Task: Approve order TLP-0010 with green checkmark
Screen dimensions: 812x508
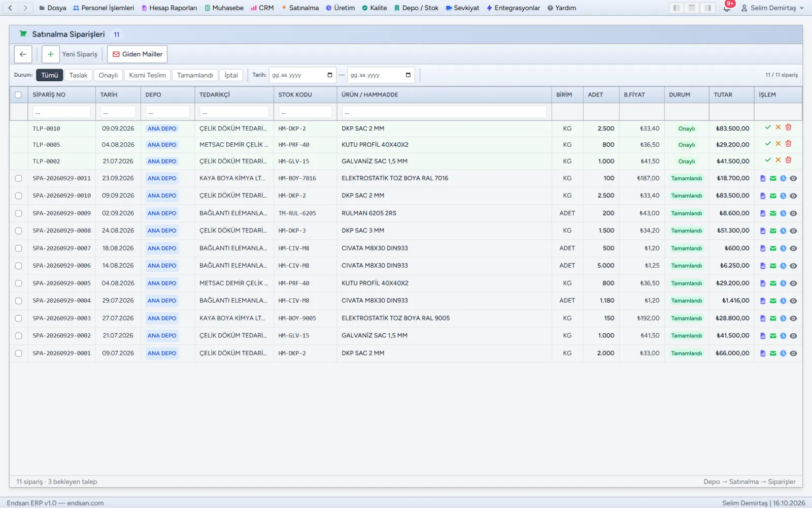Action: pos(768,128)
